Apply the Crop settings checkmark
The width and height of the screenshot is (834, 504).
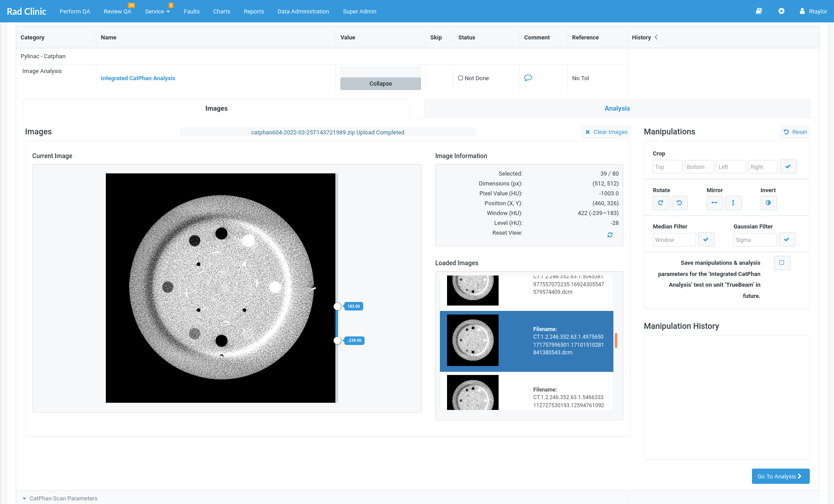(788, 166)
